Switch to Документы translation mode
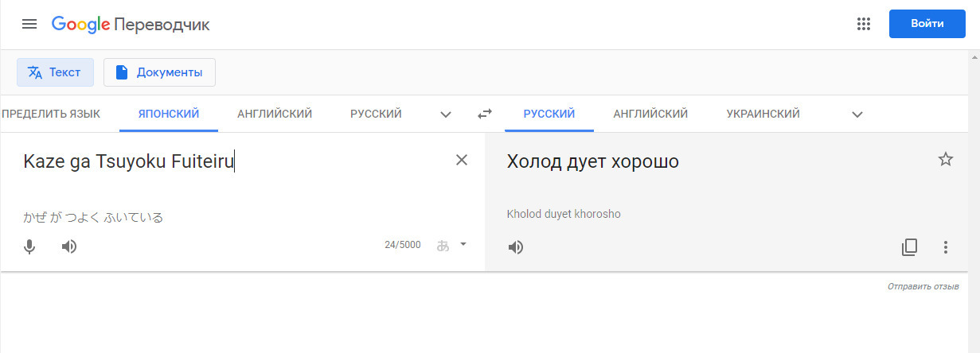 (159, 72)
